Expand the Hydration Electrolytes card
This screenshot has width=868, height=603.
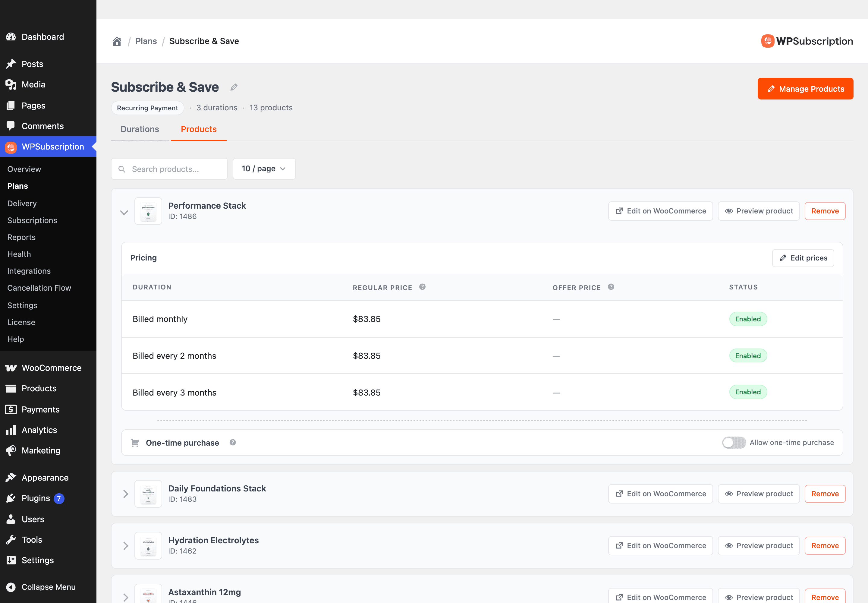(x=125, y=546)
